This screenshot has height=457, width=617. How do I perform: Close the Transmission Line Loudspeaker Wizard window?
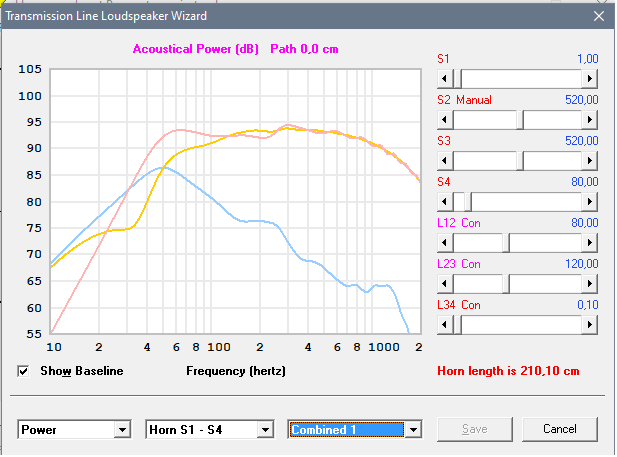pos(598,15)
